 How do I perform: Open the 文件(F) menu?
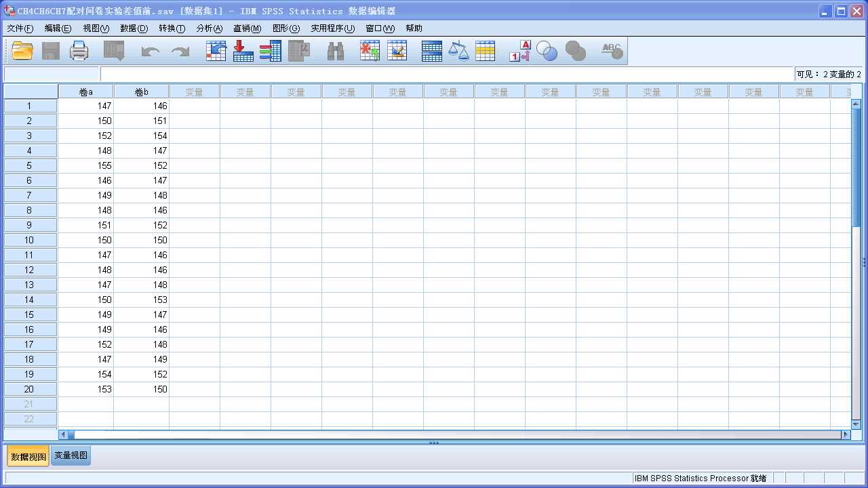pos(20,28)
